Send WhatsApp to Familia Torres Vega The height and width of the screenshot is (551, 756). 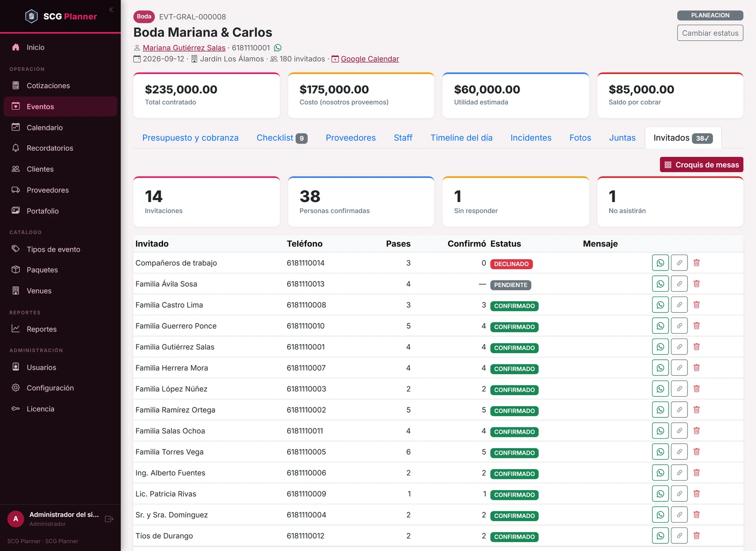[660, 452]
